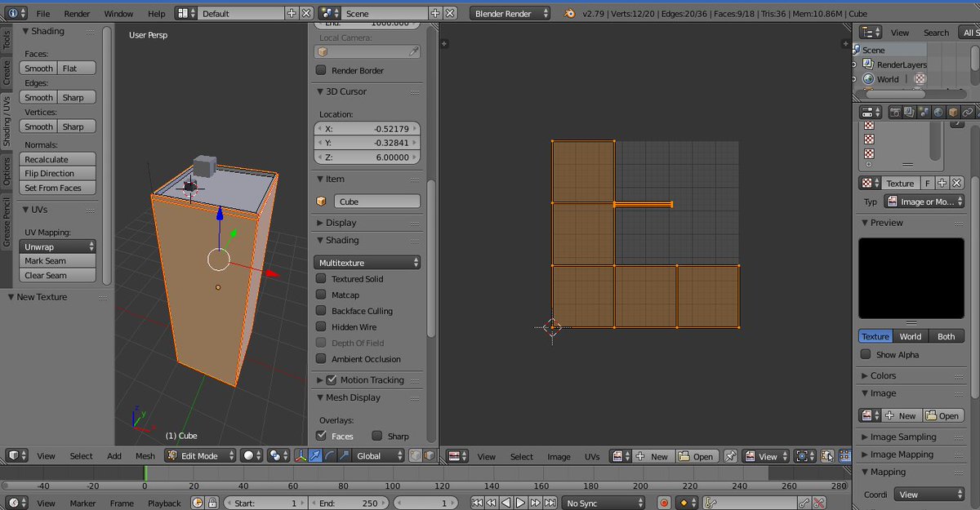The height and width of the screenshot is (510, 980).
Task: Toggle automatic keyframe record button
Action: (664, 503)
